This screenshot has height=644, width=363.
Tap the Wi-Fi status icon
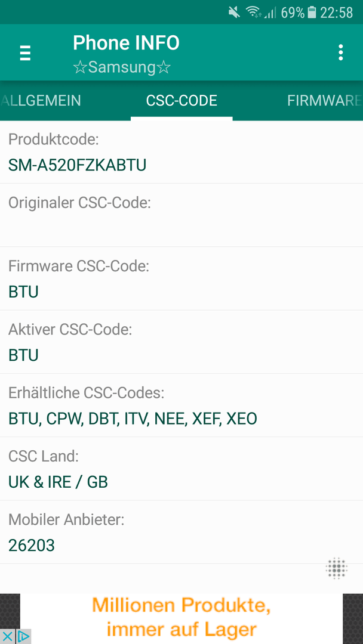pos(253,13)
